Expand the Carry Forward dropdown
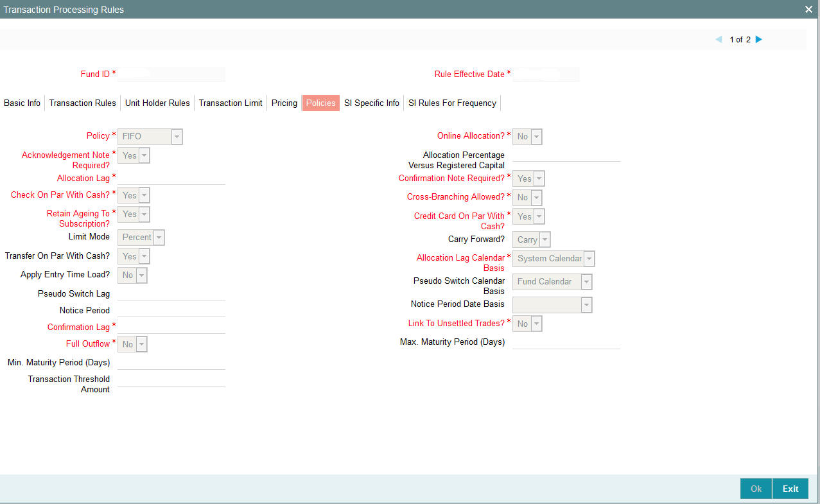This screenshot has height=504, width=820. [x=544, y=239]
